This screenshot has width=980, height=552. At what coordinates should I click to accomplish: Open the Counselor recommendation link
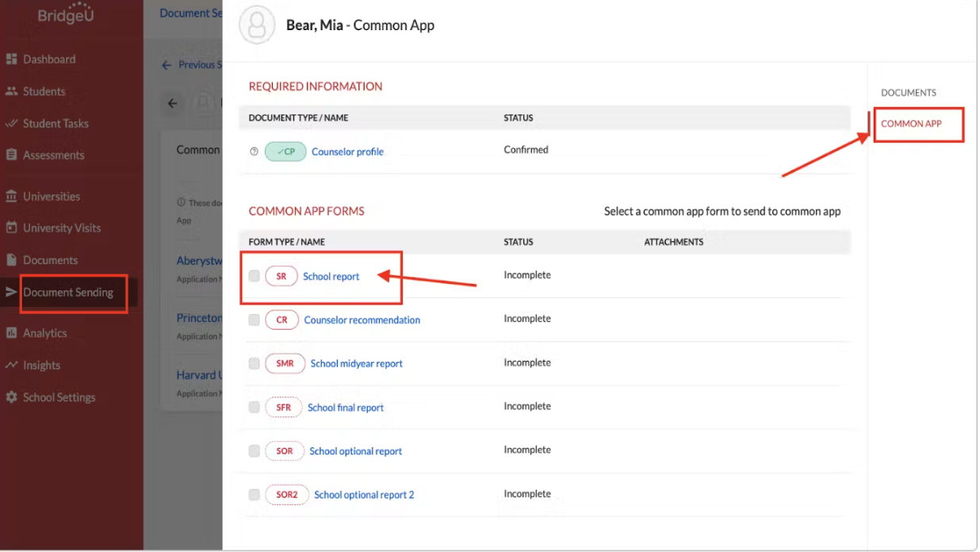pos(362,320)
